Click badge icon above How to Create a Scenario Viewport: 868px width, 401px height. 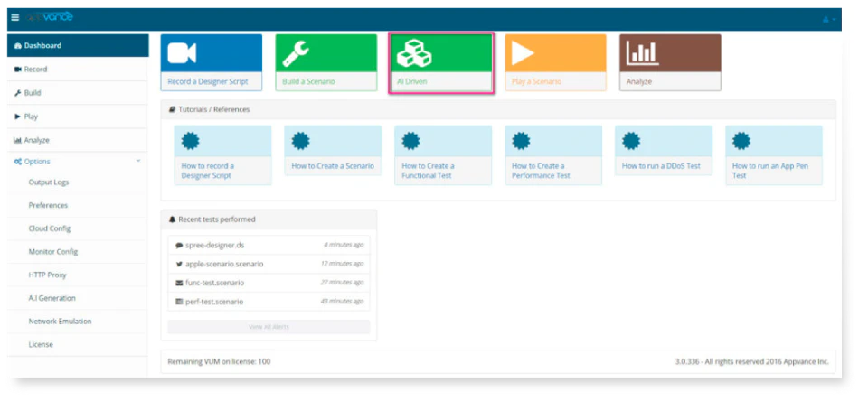(300, 141)
